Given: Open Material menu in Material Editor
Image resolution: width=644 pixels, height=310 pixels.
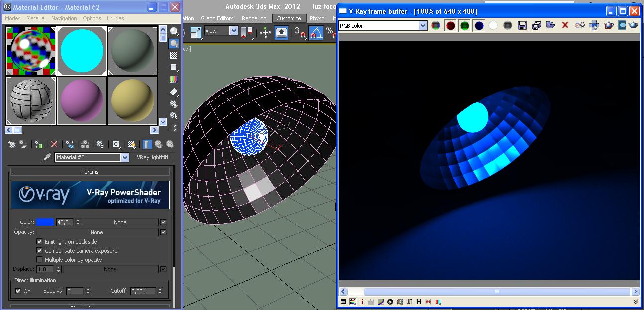Looking at the screenshot, I should click(x=36, y=18).
